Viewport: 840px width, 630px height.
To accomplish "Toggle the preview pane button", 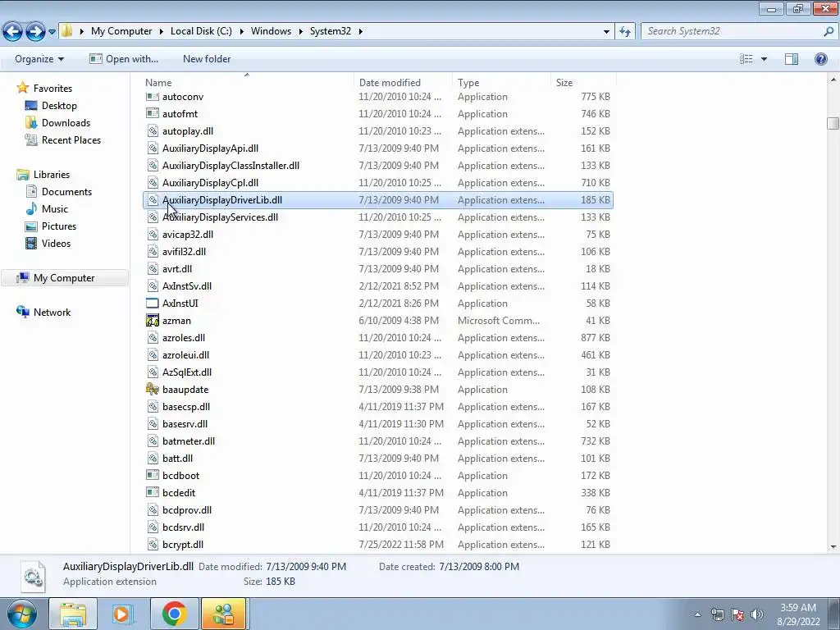I will (792, 59).
